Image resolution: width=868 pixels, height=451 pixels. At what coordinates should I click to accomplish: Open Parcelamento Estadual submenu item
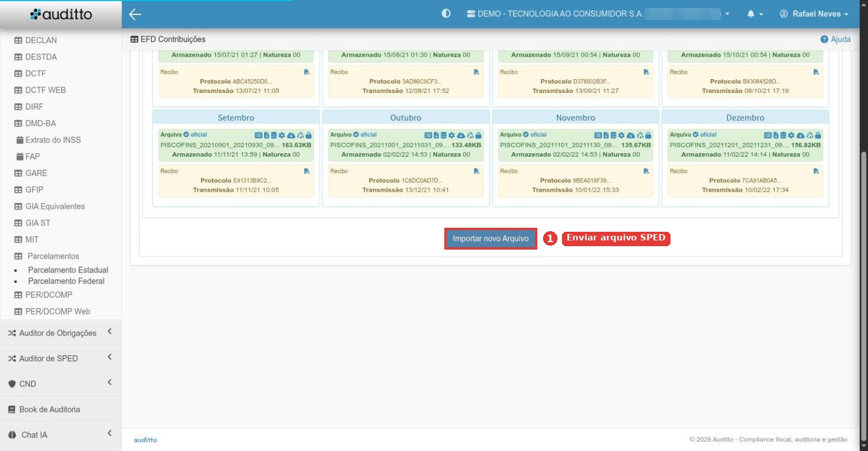(x=68, y=270)
